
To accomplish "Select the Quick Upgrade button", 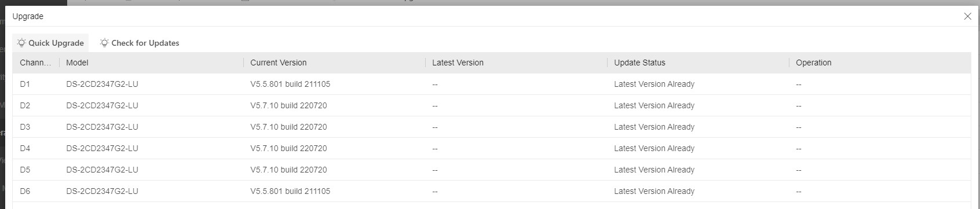I will click(x=50, y=43).
